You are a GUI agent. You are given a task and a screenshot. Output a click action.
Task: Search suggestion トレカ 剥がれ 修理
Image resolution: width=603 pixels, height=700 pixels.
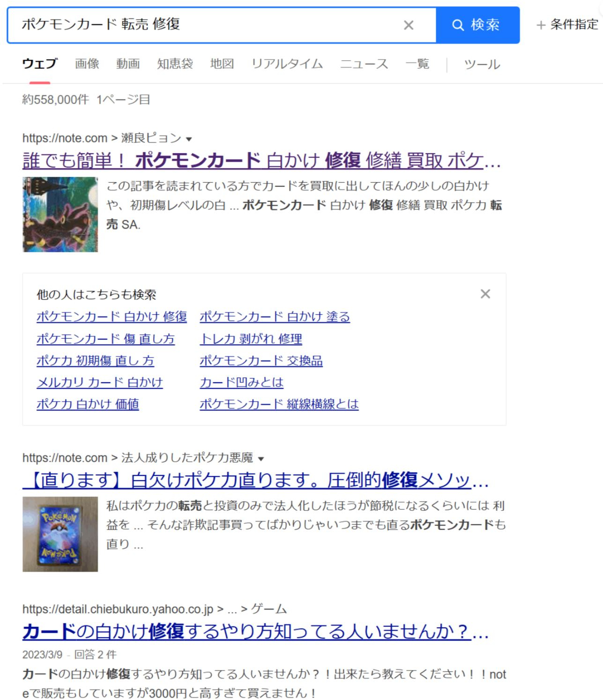pyautogui.click(x=251, y=339)
